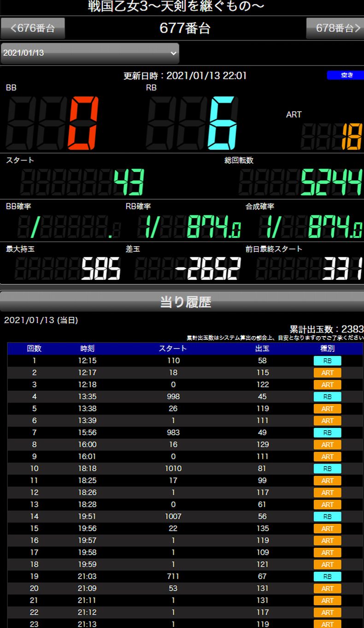Open the date dropdown showing 2021/01/13
Screen dimensions: 364x628
tap(90, 53)
